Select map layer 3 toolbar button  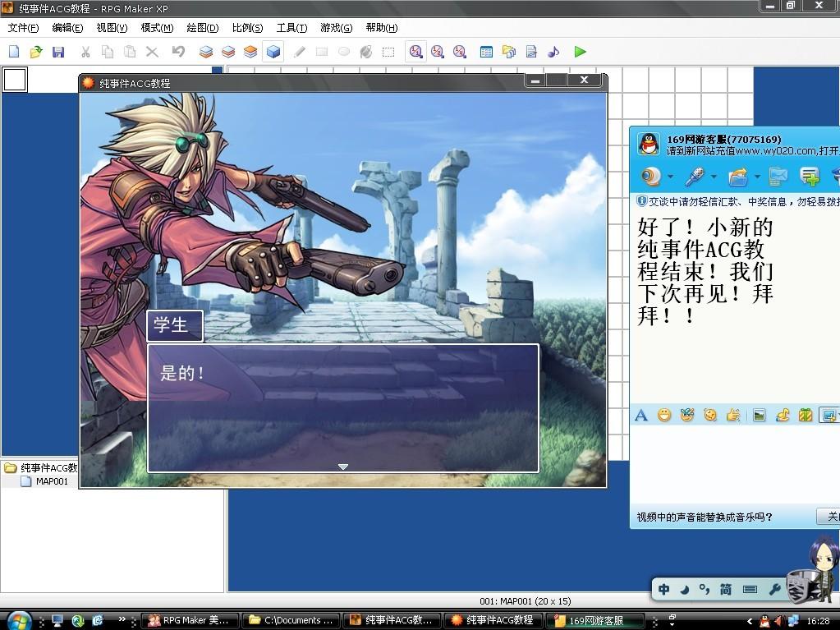[250, 52]
